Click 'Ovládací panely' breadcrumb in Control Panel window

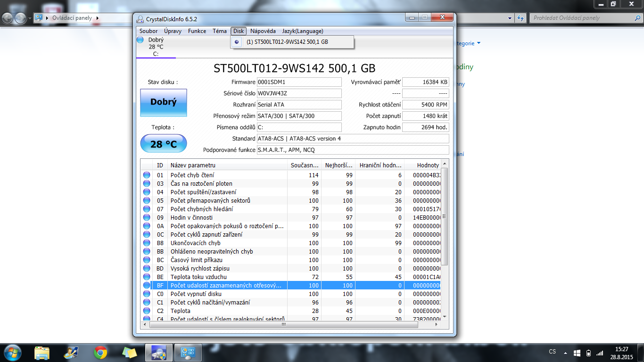click(72, 18)
